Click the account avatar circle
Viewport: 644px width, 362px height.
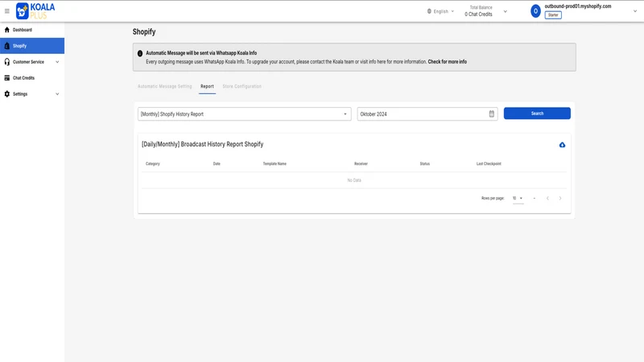coord(535,11)
